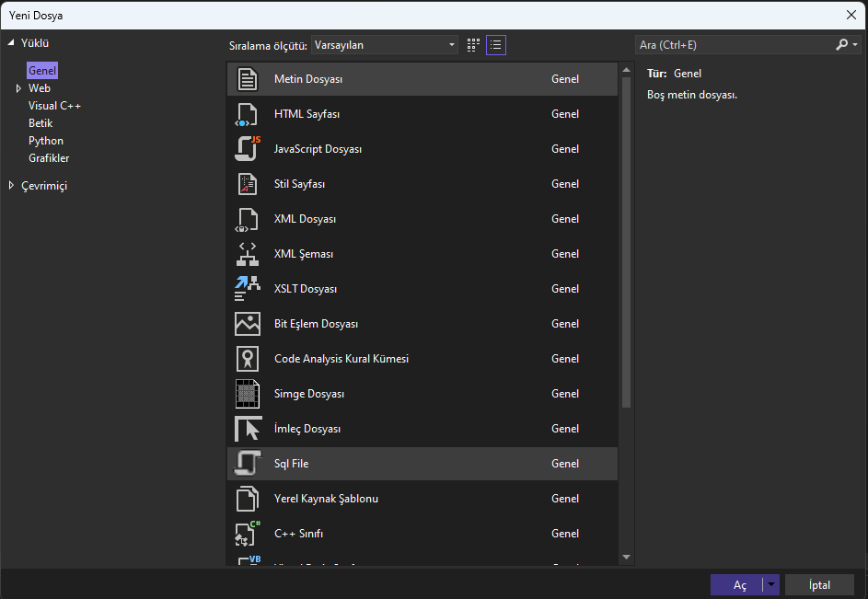Image resolution: width=868 pixels, height=599 pixels.
Task: Select the Betik category
Action: click(41, 123)
